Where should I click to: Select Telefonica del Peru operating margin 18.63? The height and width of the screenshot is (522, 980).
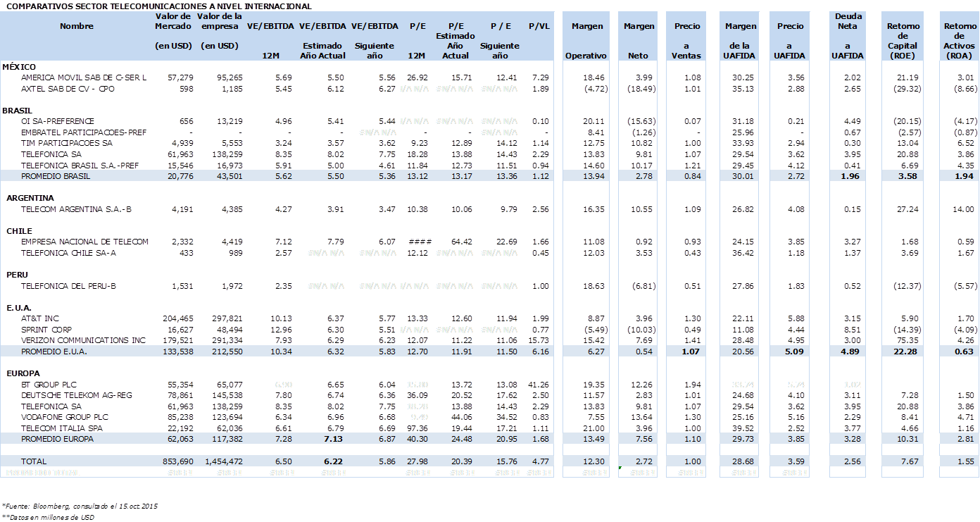tap(595, 286)
